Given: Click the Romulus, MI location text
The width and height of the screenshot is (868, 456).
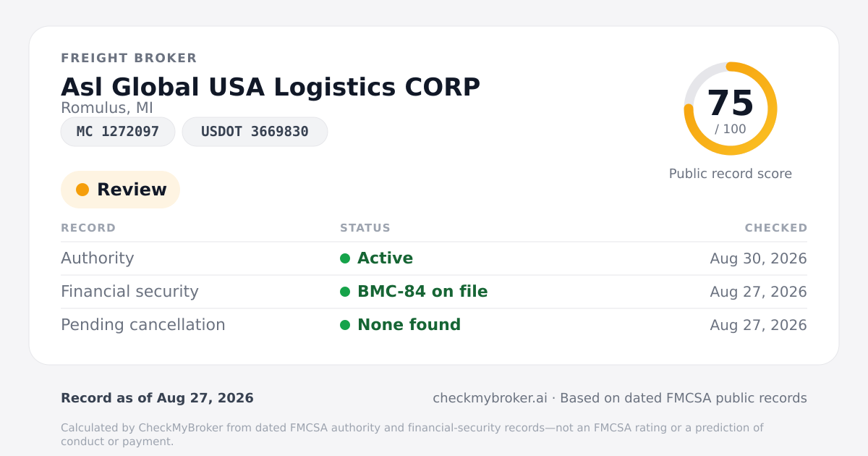Looking at the screenshot, I should click(x=107, y=108).
